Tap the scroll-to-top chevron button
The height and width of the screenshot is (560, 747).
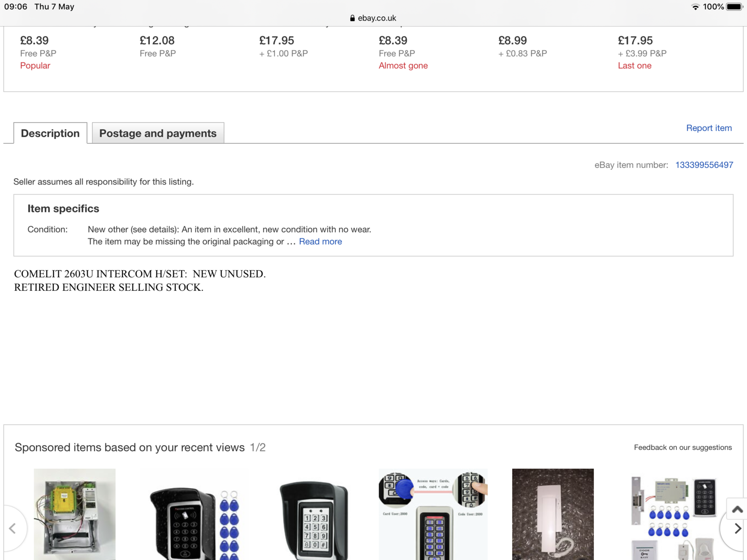[737, 509]
